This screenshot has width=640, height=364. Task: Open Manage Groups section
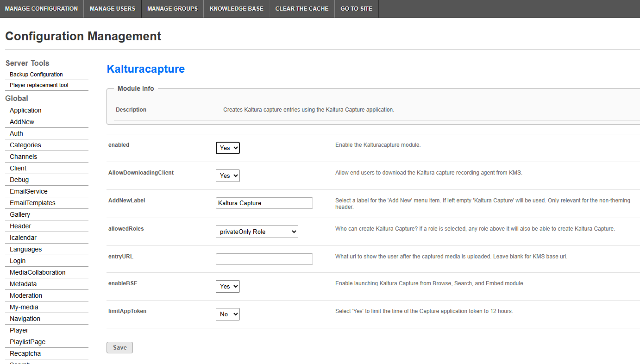172,9
